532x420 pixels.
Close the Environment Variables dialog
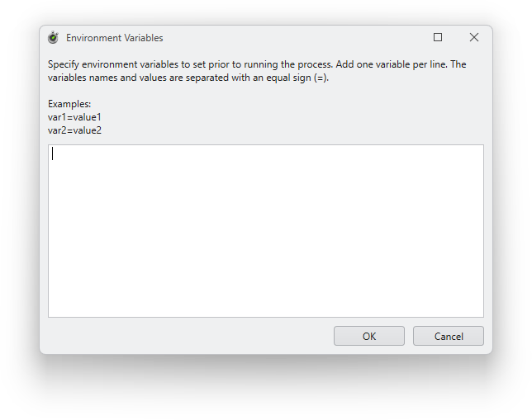pyautogui.click(x=474, y=37)
